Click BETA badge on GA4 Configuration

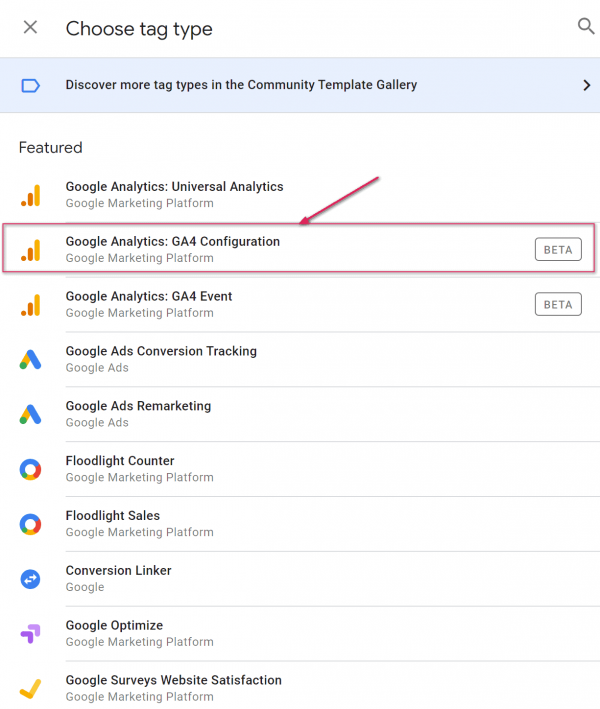click(558, 250)
